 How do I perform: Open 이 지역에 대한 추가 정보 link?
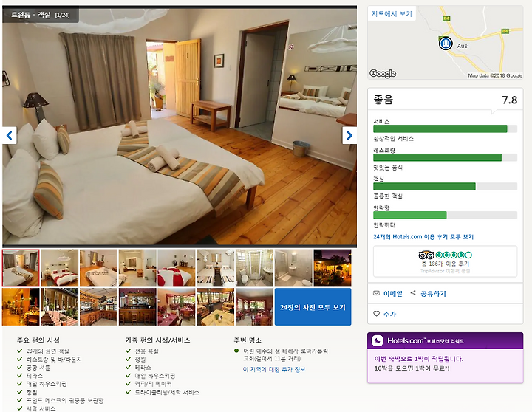[274, 369]
